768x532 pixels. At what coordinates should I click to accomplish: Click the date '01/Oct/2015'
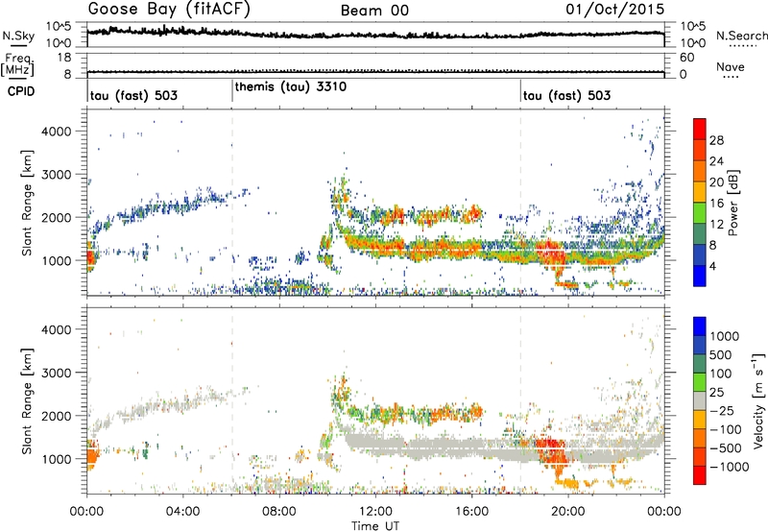pos(615,10)
